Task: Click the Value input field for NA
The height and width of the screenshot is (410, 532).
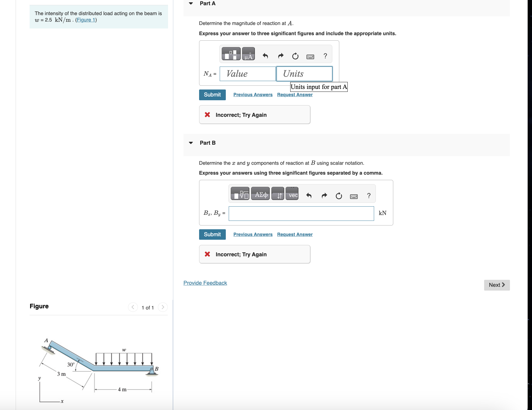Action: pyautogui.click(x=247, y=74)
